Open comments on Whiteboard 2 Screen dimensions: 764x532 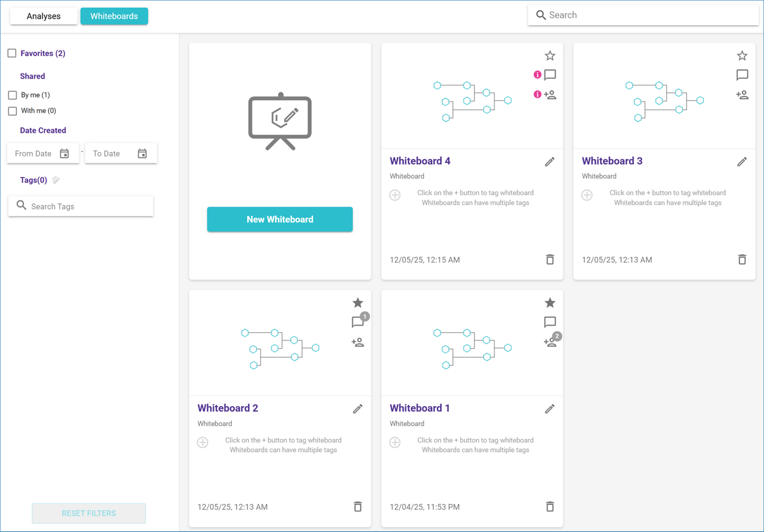point(358,323)
